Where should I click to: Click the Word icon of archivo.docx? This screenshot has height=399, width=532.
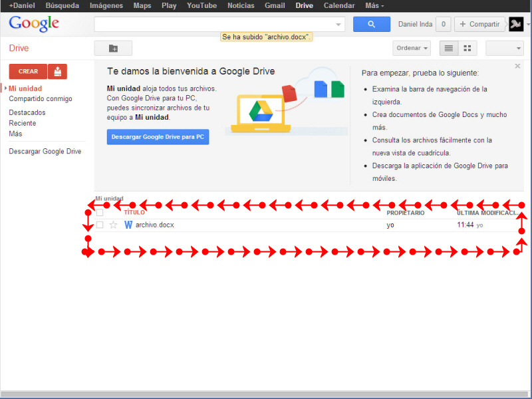pyautogui.click(x=128, y=225)
